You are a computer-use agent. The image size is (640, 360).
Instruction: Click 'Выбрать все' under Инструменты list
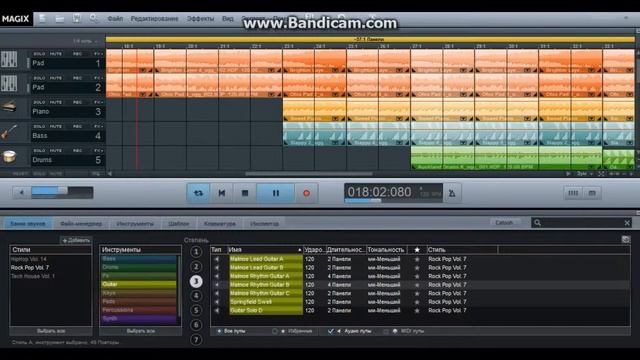click(140, 331)
